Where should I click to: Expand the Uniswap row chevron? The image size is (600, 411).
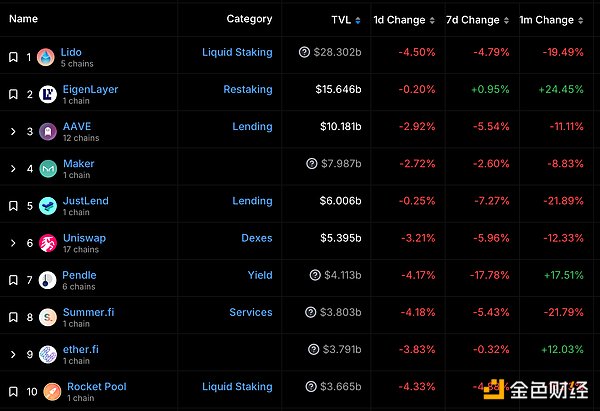(13, 243)
